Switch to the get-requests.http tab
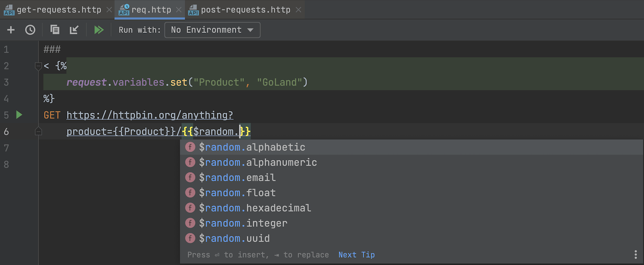 point(59,9)
